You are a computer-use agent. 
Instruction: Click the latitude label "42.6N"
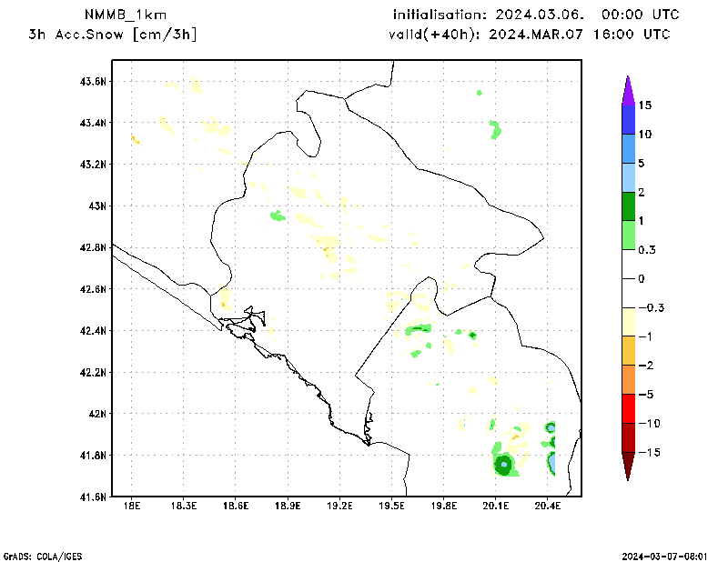pos(93,289)
